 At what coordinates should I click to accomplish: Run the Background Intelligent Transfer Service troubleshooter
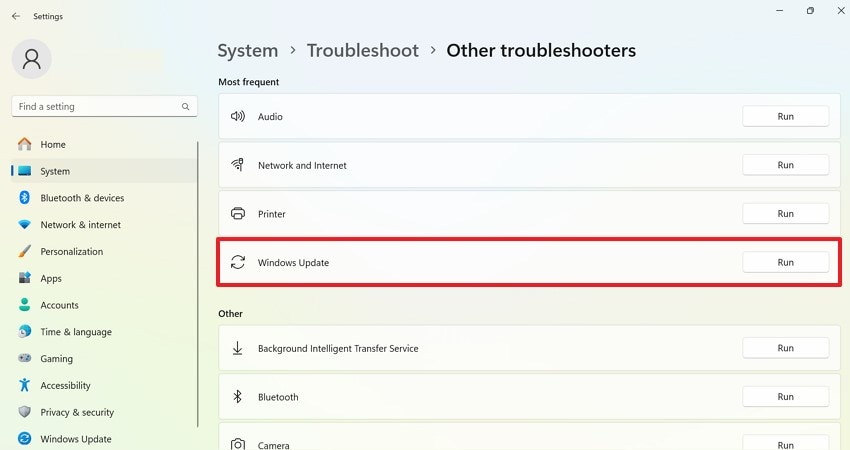785,348
